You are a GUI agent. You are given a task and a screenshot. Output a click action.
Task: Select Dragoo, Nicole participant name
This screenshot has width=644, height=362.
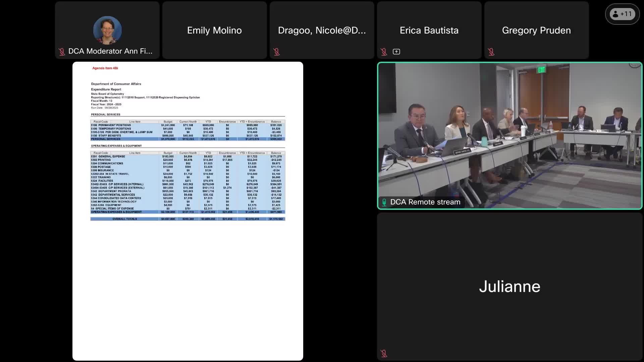point(322,30)
